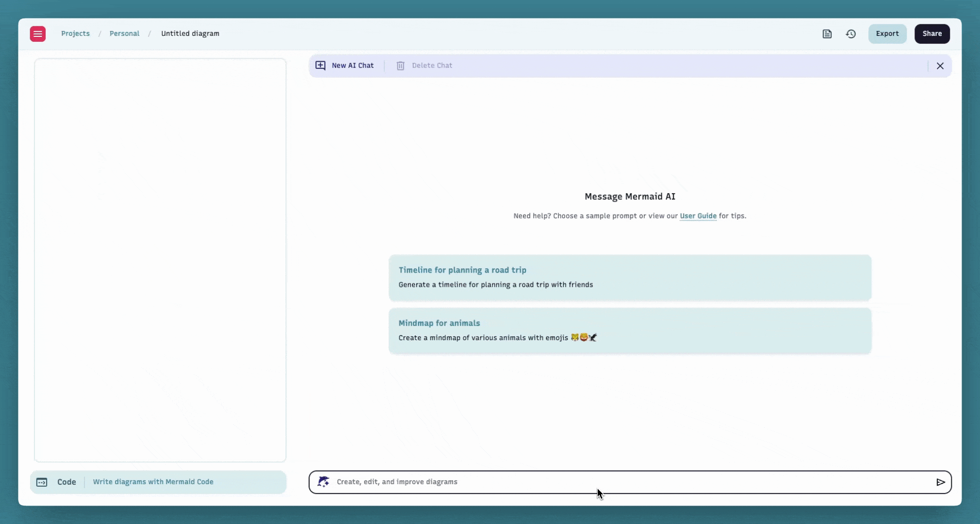
Task: Click the empty diagram preview canvas
Action: 160,260
